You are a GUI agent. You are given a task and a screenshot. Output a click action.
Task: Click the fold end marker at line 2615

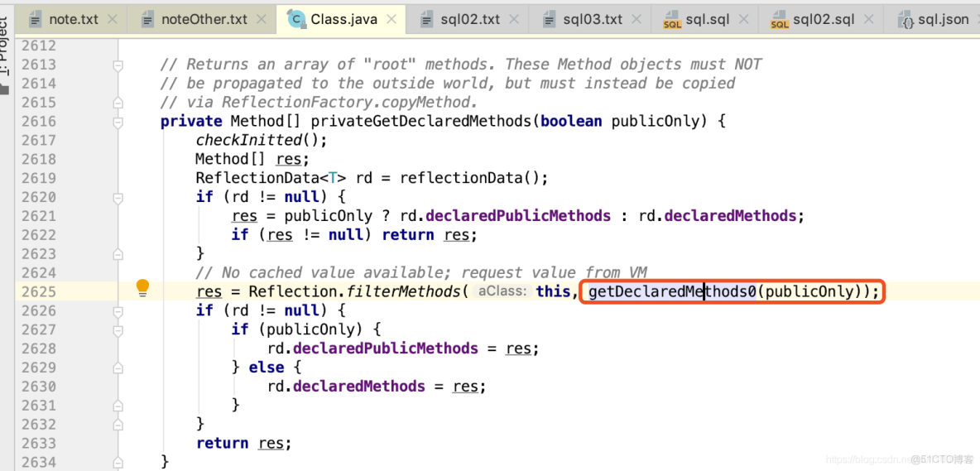click(118, 103)
